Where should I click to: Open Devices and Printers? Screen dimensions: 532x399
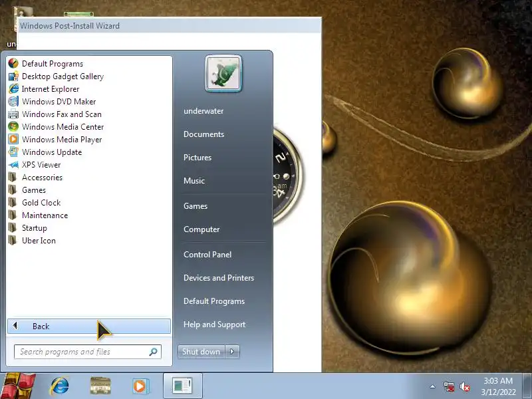click(x=219, y=278)
